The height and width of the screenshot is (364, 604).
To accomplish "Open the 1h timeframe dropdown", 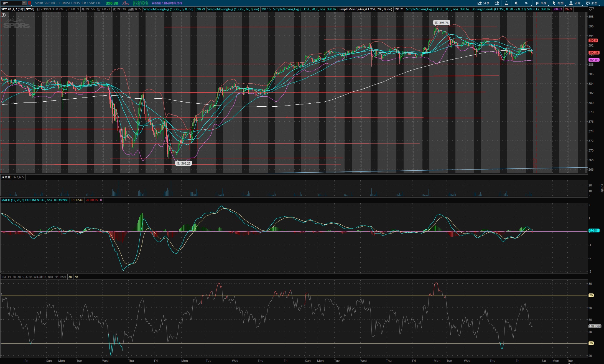I will [527, 3].
